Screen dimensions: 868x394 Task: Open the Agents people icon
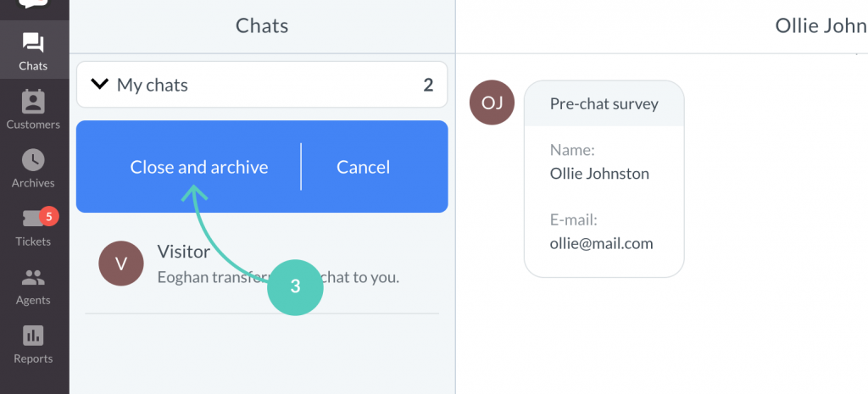coord(33,277)
